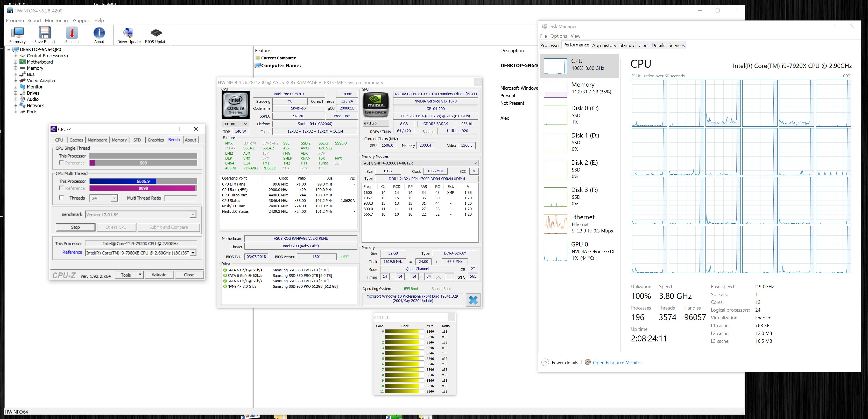Open the Monitoring menu in HWiNFO64
Image resolution: width=868 pixels, height=419 pixels.
pos(56,20)
